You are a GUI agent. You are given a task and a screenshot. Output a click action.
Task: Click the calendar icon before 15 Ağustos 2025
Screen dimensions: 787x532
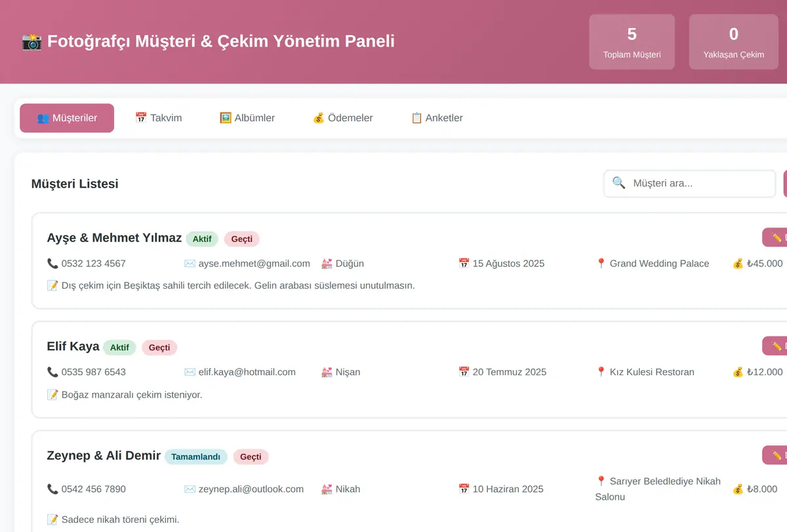pyautogui.click(x=464, y=264)
